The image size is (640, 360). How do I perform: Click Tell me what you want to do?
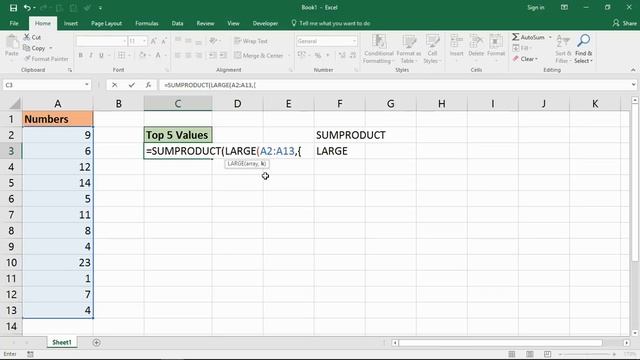pyautogui.click(x=331, y=23)
